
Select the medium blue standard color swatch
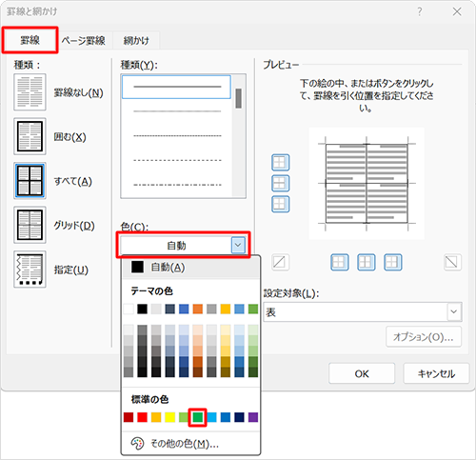point(226,417)
